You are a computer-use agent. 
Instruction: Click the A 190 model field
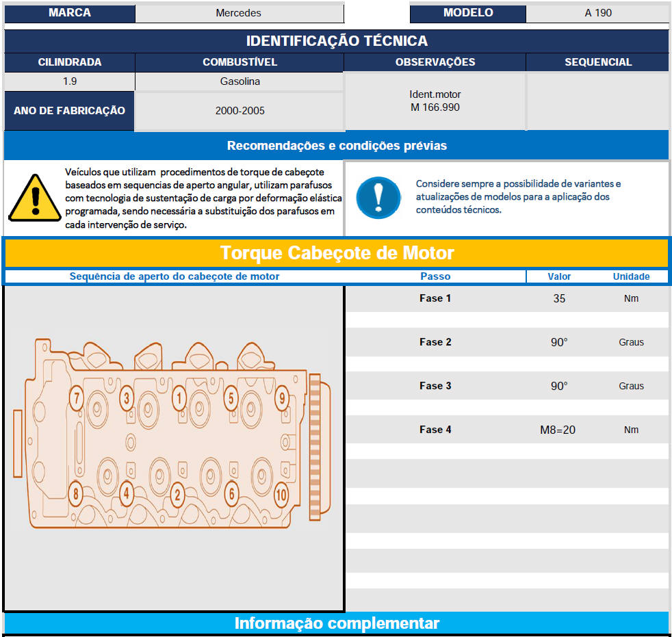point(597,13)
